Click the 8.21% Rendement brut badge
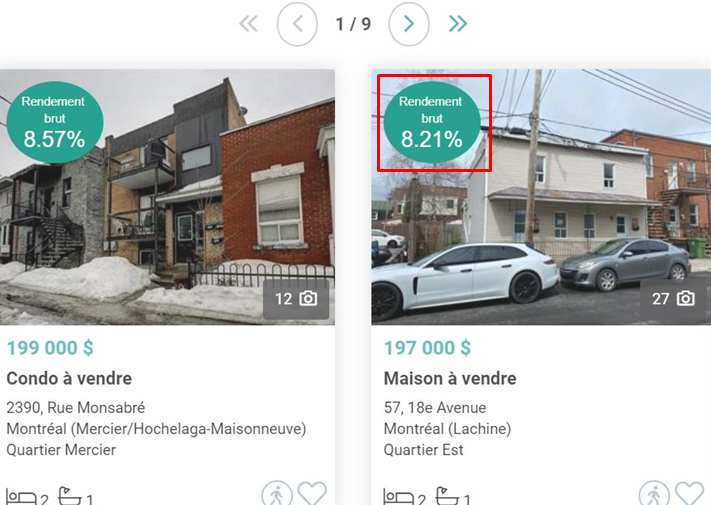Image resolution: width=711 pixels, height=505 pixels. click(x=432, y=122)
